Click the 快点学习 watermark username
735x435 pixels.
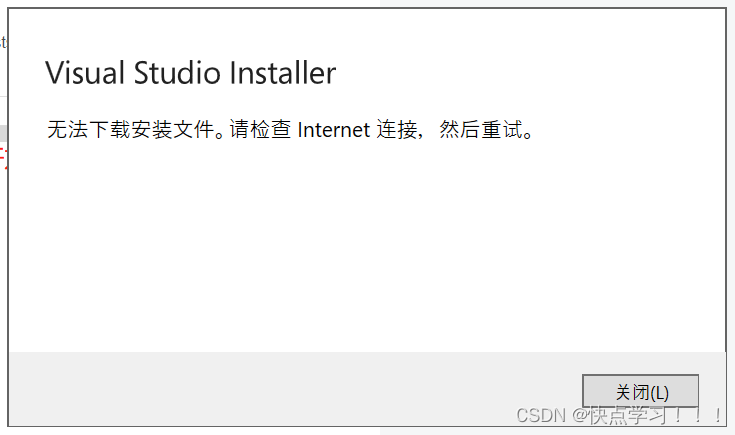(627, 415)
